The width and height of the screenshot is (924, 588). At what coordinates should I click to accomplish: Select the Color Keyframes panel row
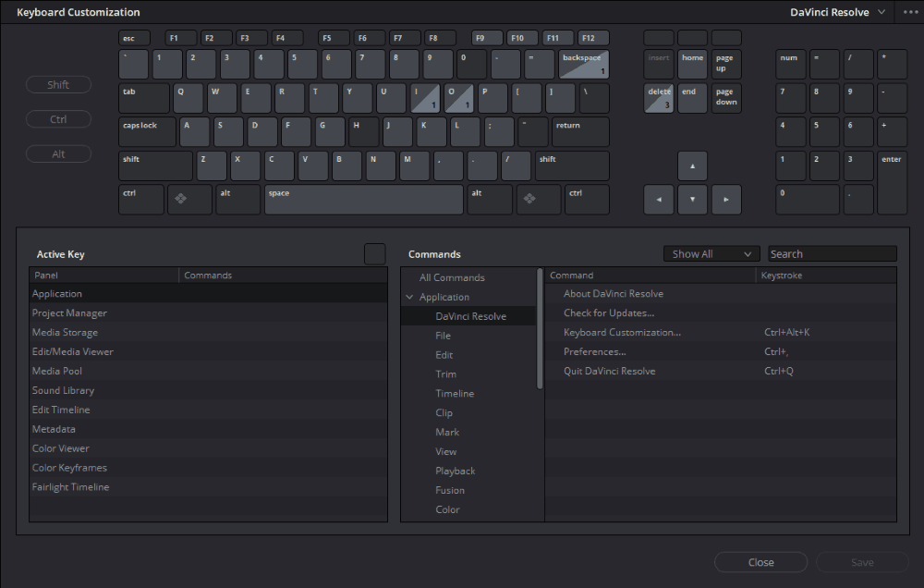[x=209, y=468]
